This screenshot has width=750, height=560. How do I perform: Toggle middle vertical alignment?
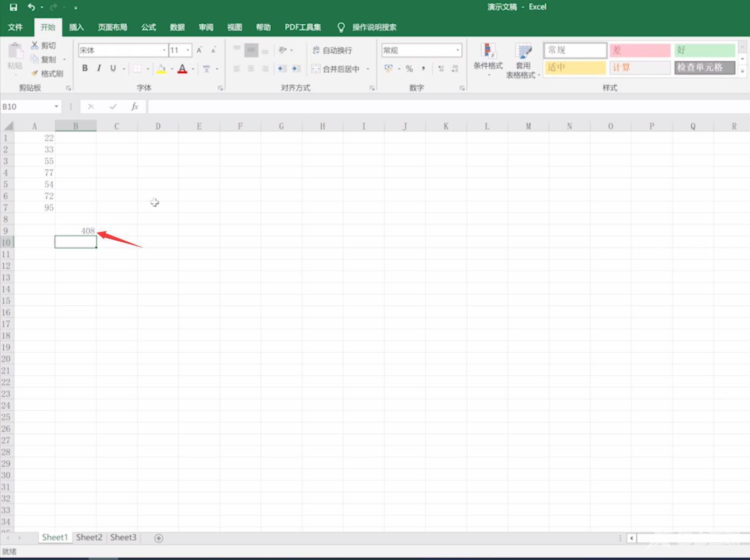point(251,51)
